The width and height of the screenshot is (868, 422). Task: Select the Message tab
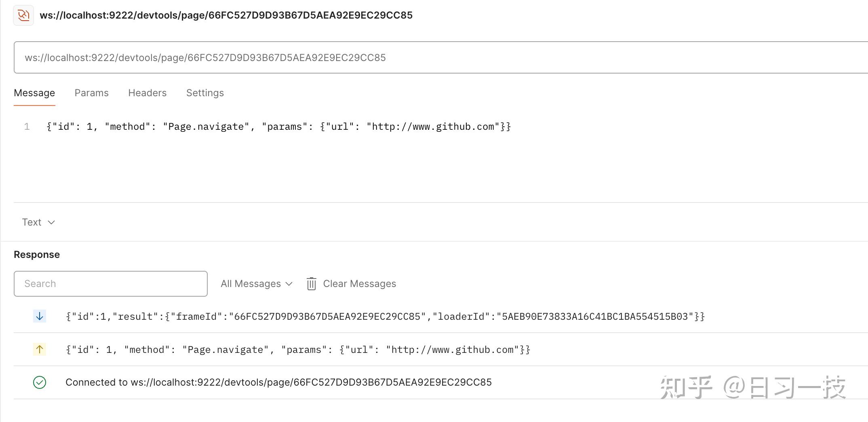pyautogui.click(x=34, y=93)
